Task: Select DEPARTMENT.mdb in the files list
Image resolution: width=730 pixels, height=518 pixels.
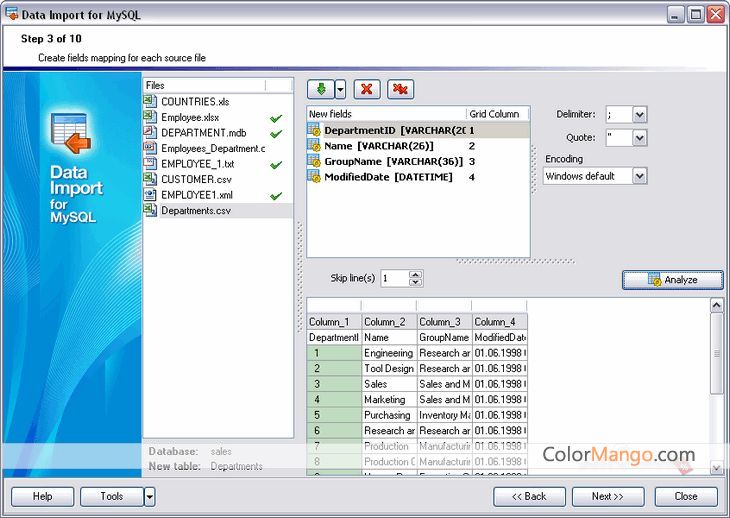Action: click(203, 133)
